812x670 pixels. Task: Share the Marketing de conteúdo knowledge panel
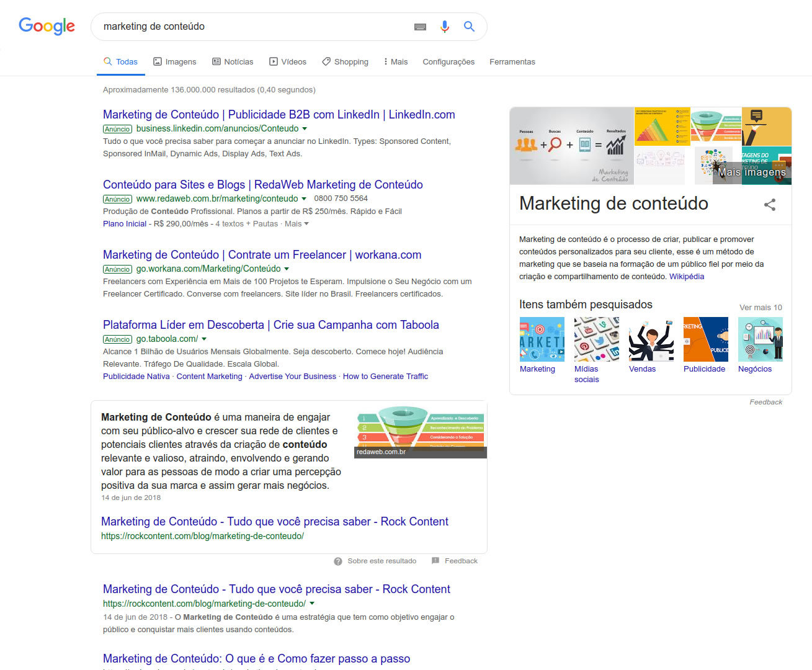coord(770,205)
